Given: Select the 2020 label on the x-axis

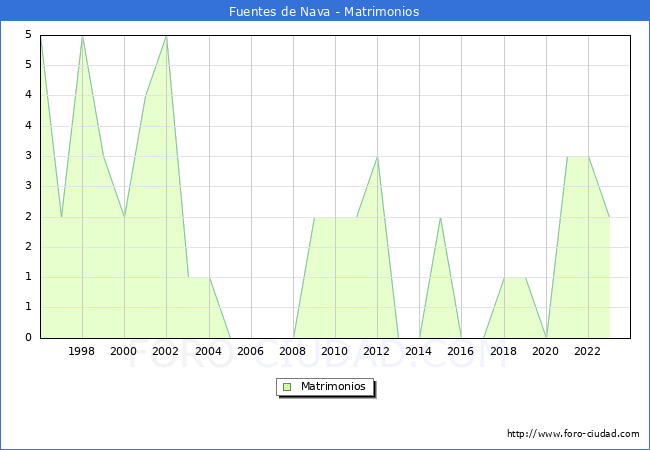Looking at the screenshot, I should [x=545, y=351].
